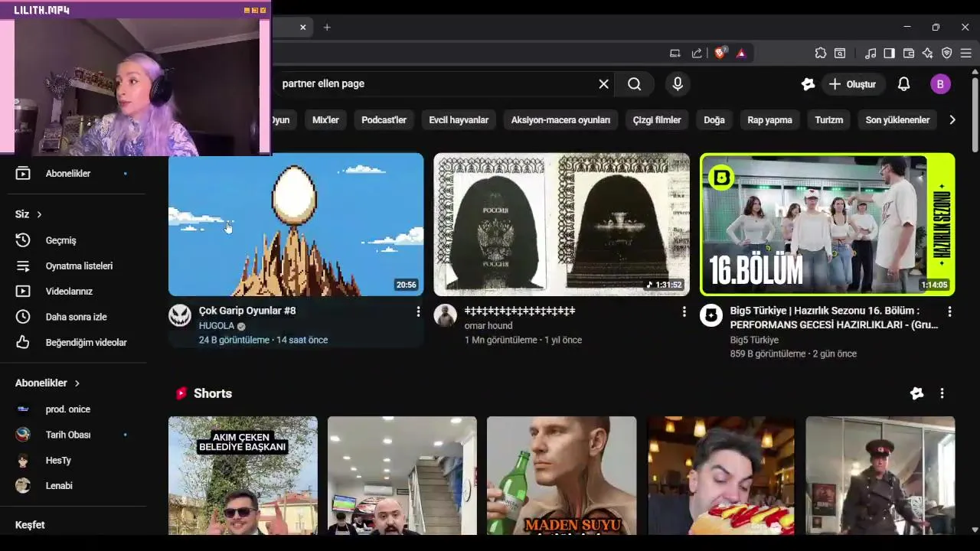Open the purple B account avatar

[940, 84]
